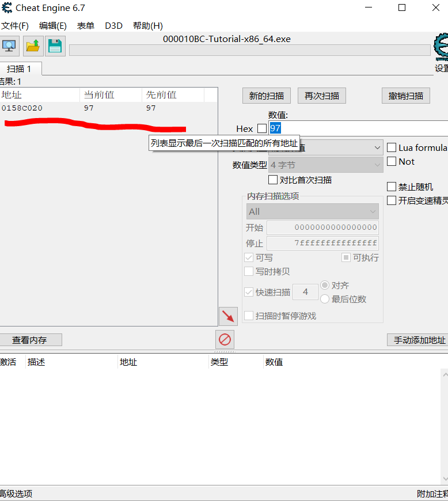
Task: Click the 数值 input field
Action: pyautogui.click(x=357, y=128)
